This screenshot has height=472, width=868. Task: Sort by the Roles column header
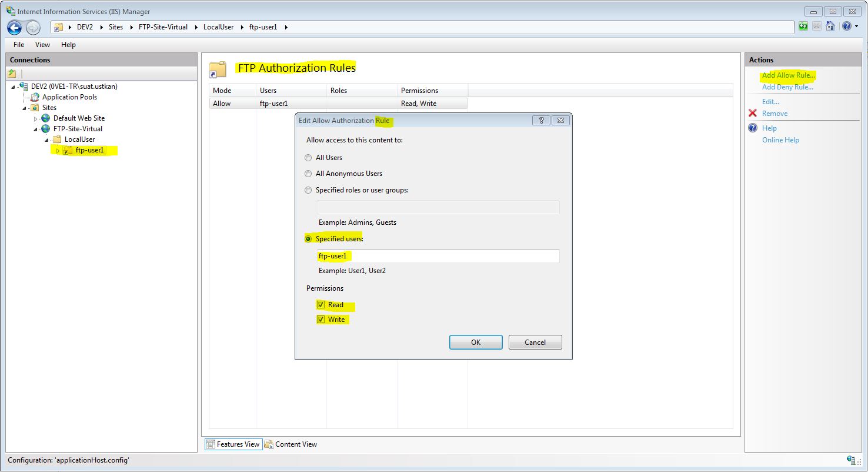[x=362, y=91]
